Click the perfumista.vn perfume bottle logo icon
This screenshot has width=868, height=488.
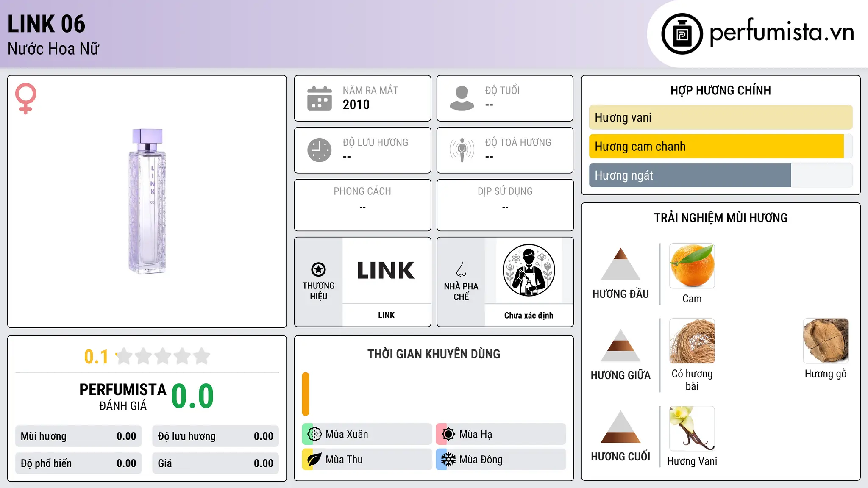click(682, 34)
